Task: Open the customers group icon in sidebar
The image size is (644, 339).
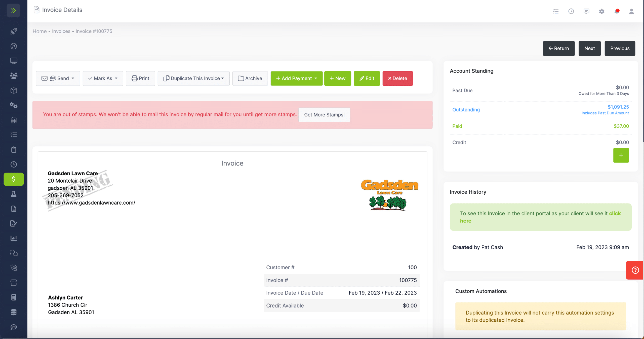Action: 14,76
